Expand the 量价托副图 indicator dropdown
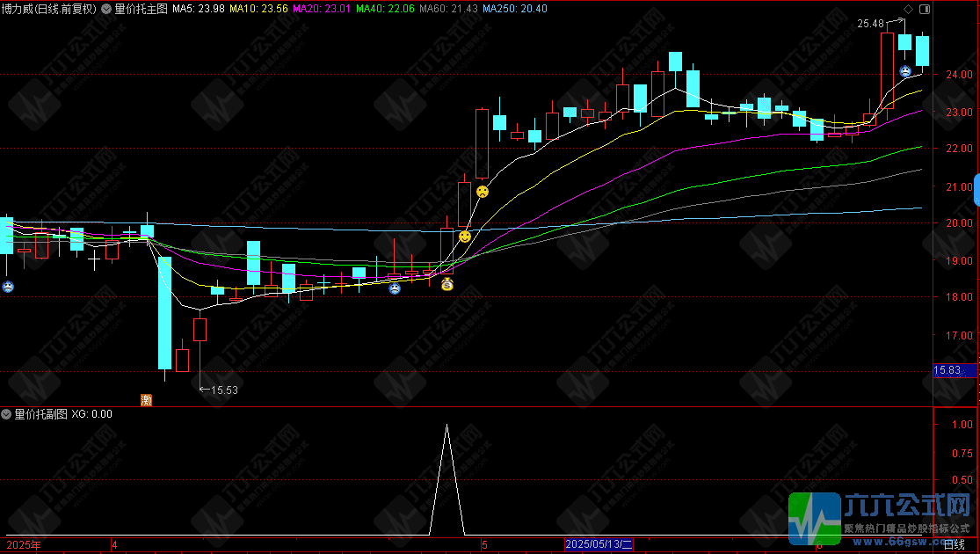 (6, 414)
